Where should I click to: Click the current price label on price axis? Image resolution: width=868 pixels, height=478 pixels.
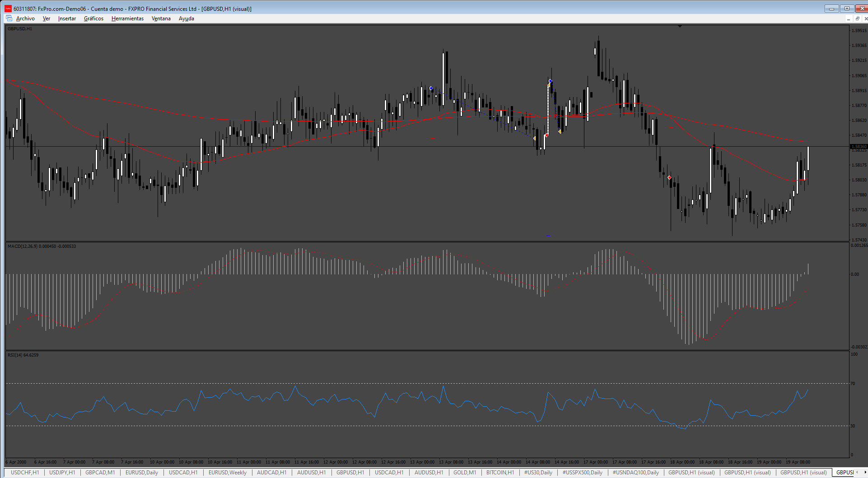(859, 147)
